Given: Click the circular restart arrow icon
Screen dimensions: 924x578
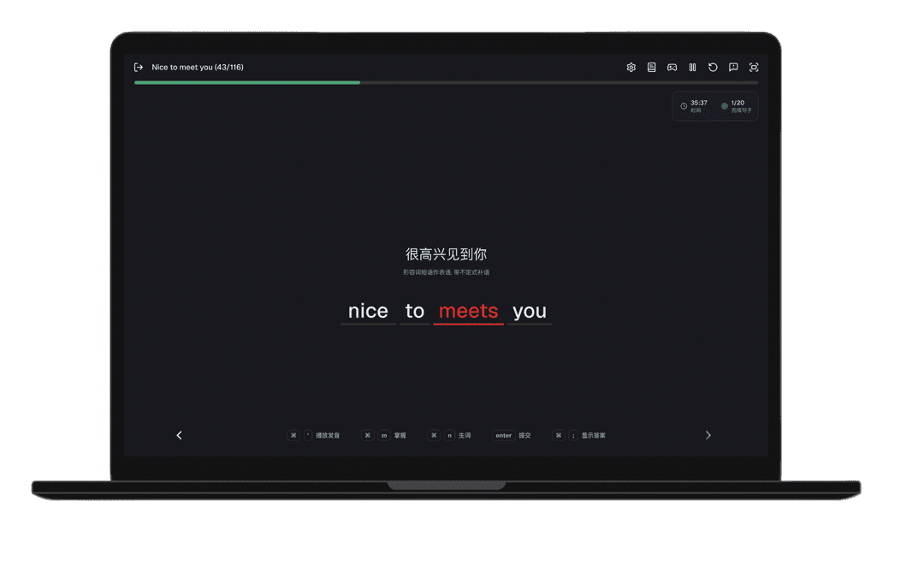Looking at the screenshot, I should (713, 68).
